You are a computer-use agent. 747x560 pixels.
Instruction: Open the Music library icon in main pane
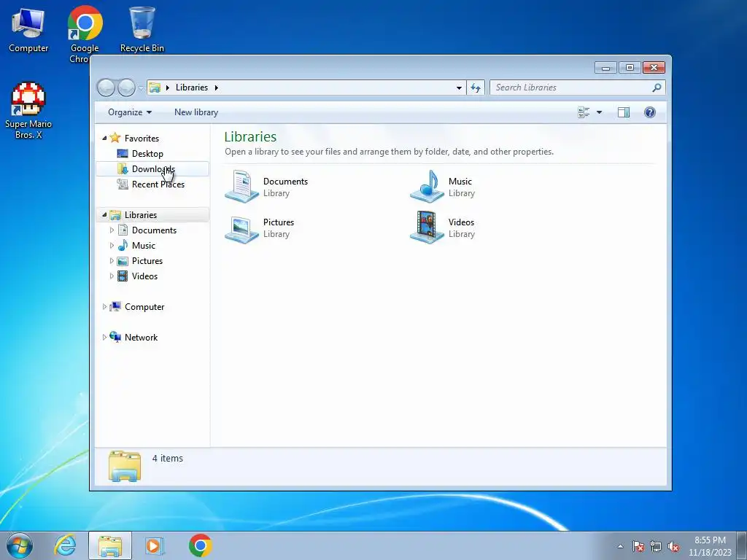point(427,187)
